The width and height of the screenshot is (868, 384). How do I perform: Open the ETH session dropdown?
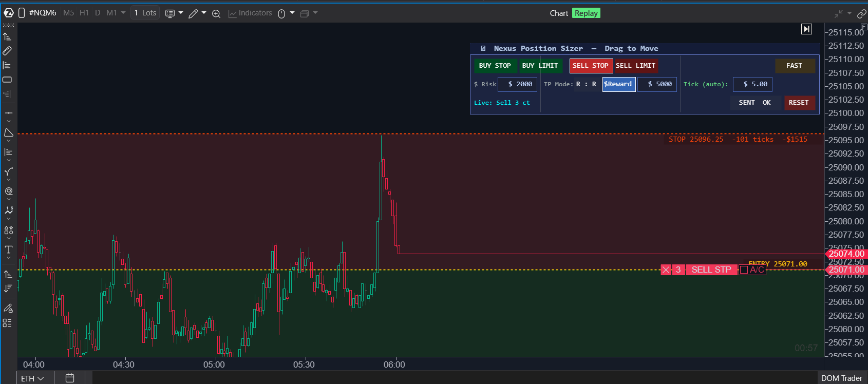tap(32, 378)
